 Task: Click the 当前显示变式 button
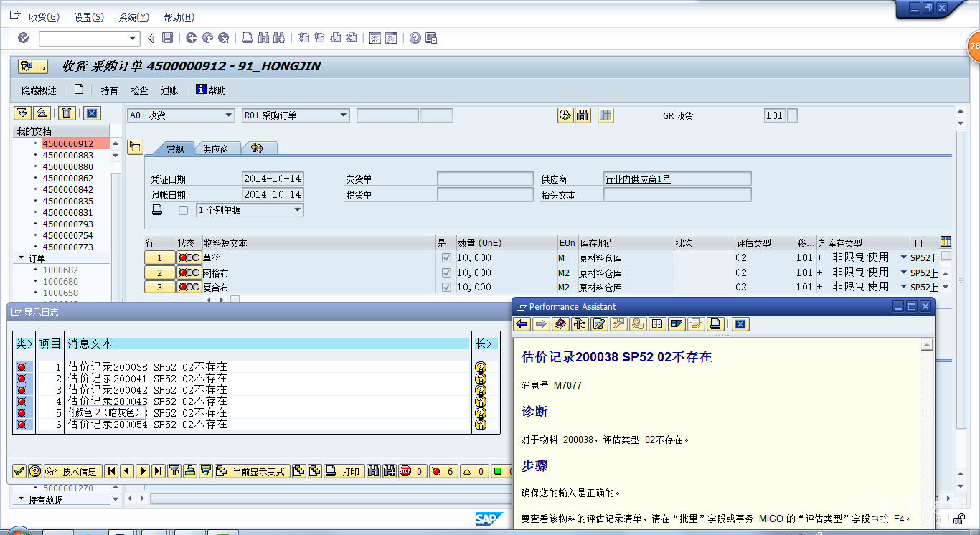tap(251, 471)
